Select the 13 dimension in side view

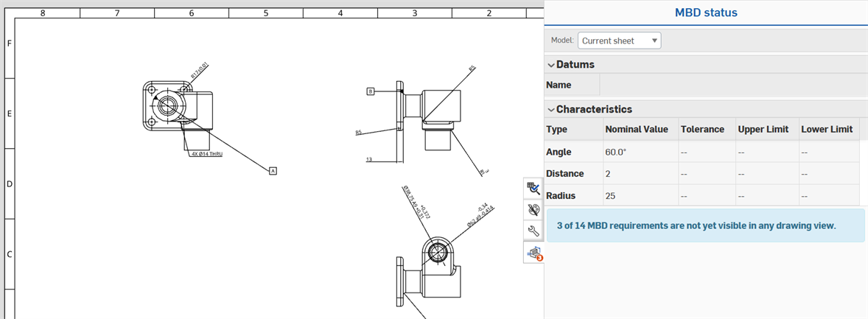(x=368, y=159)
